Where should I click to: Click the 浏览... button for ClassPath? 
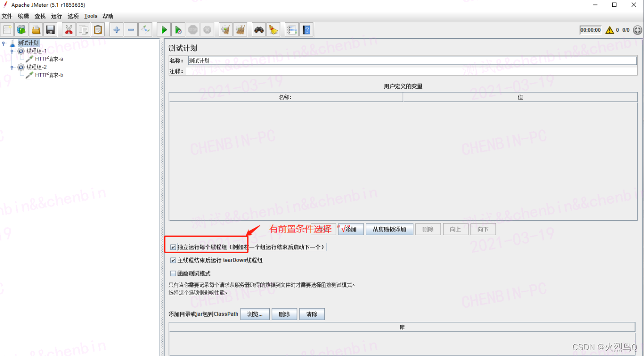pyautogui.click(x=255, y=314)
